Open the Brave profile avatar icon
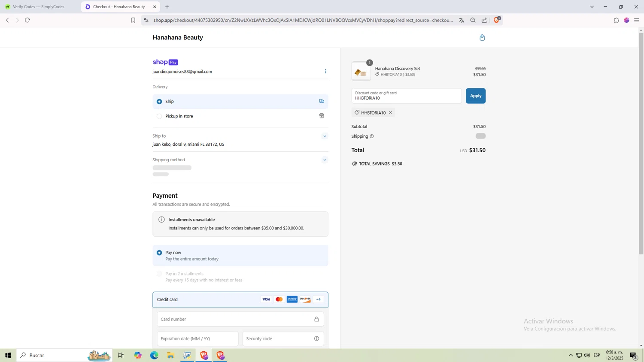 tap(626, 20)
